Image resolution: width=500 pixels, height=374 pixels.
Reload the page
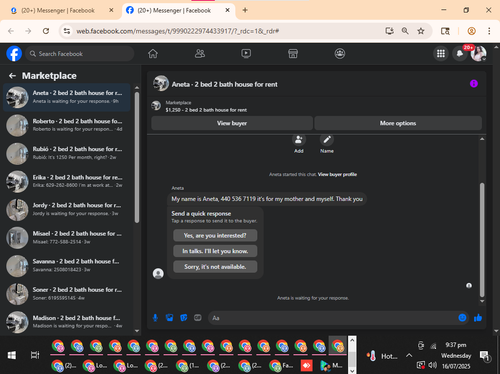click(x=46, y=31)
